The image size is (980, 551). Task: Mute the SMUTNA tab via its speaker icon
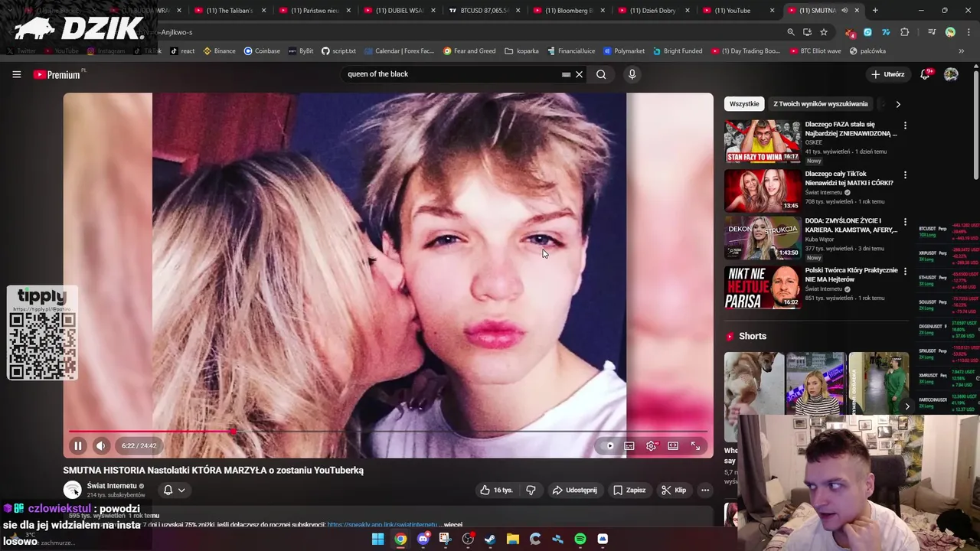pos(844,11)
